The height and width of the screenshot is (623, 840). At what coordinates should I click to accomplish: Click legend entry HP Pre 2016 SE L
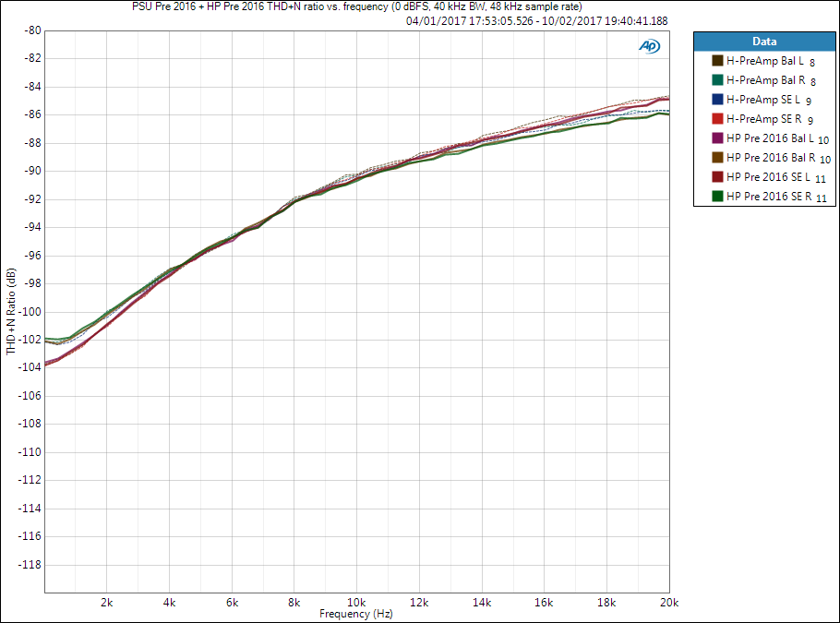point(768,177)
